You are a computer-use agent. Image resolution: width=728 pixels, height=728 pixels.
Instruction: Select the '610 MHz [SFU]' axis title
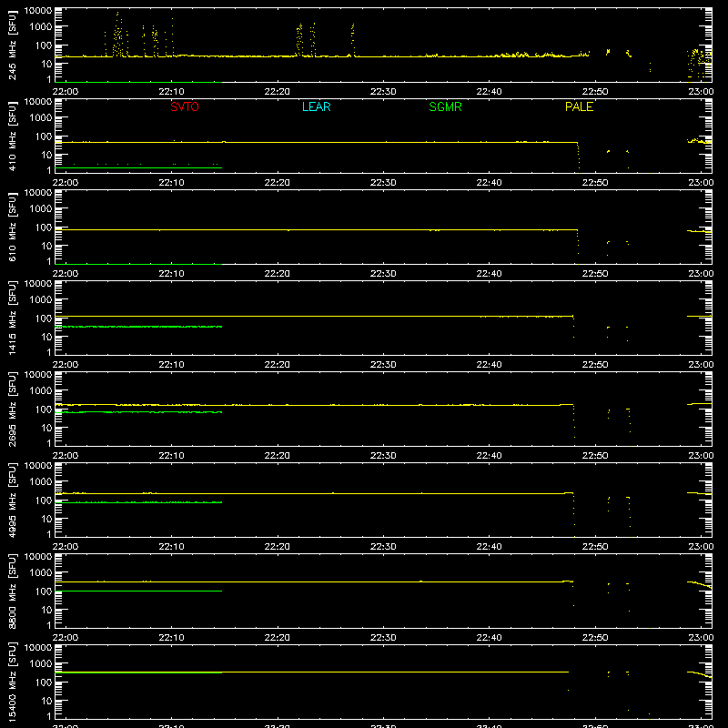point(13,227)
